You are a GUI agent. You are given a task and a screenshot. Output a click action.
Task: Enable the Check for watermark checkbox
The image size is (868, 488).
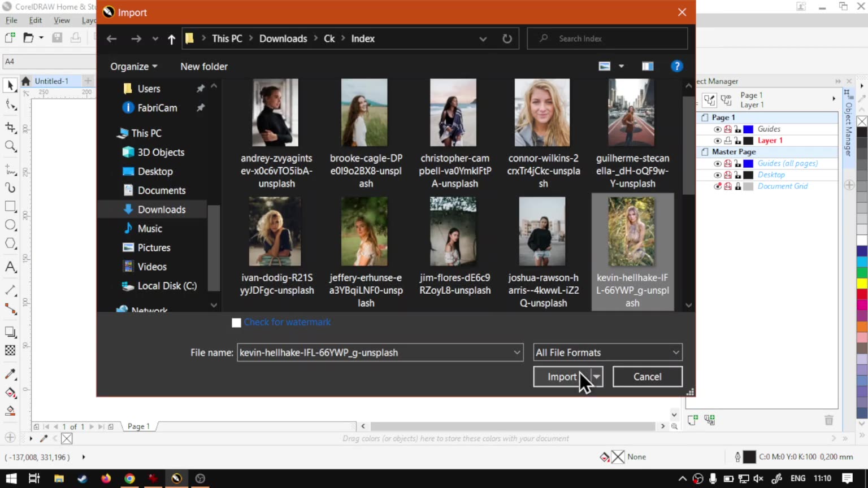236,323
